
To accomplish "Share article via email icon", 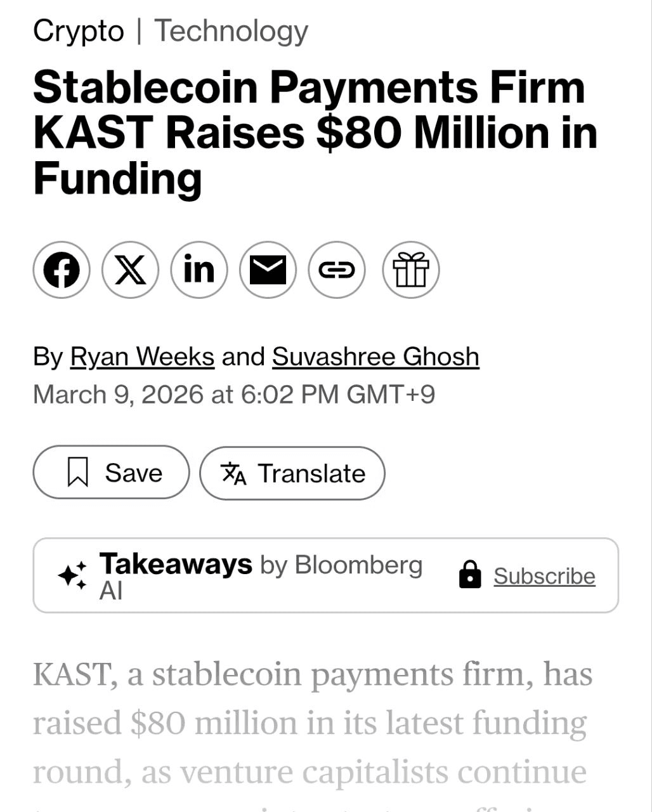I will [x=268, y=270].
